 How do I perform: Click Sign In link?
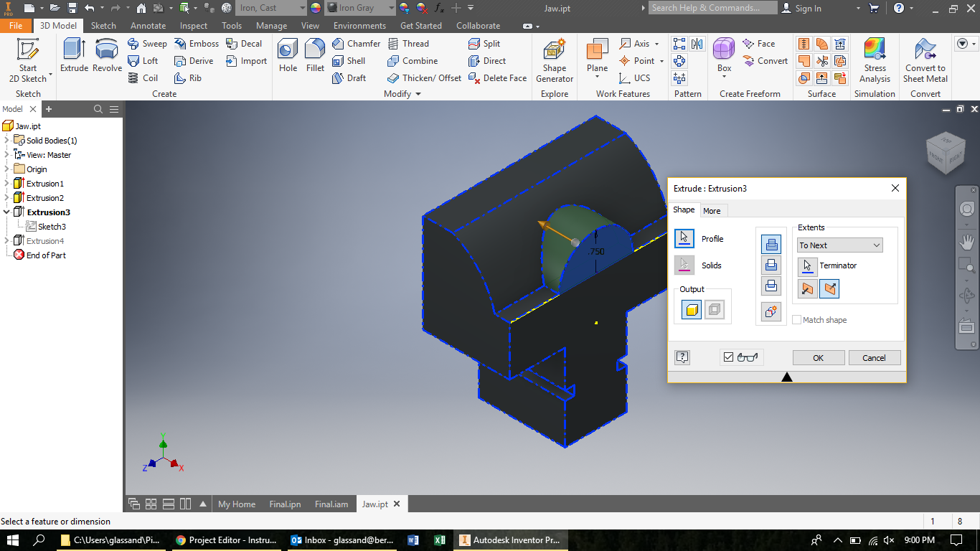click(x=801, y=8)
